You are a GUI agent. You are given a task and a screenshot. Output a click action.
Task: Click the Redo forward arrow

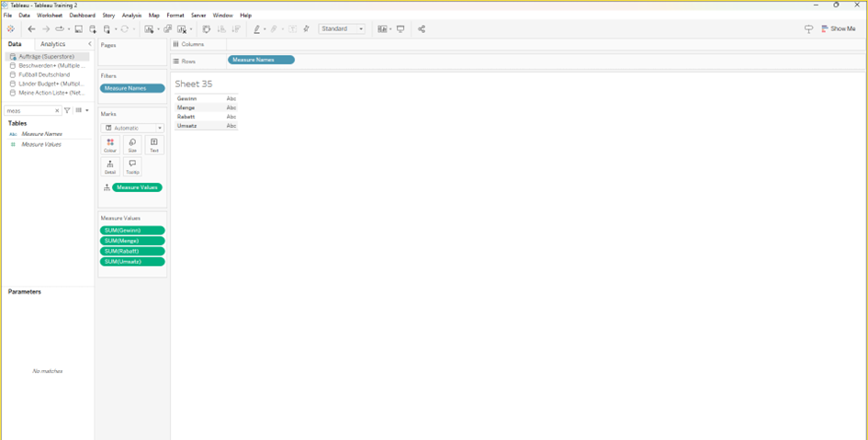point(46,28)
